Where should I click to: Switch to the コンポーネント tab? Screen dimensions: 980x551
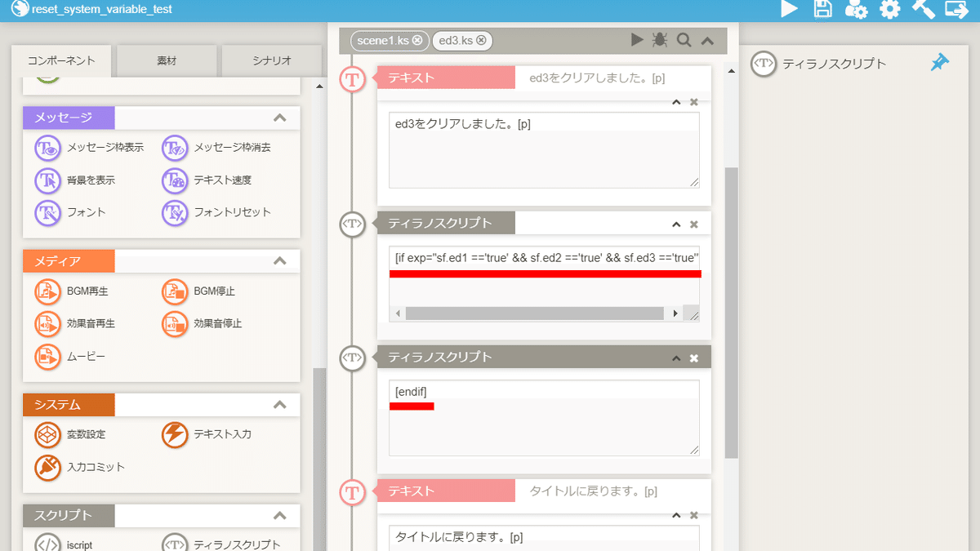pyautogui.click(x=61, y=60)
